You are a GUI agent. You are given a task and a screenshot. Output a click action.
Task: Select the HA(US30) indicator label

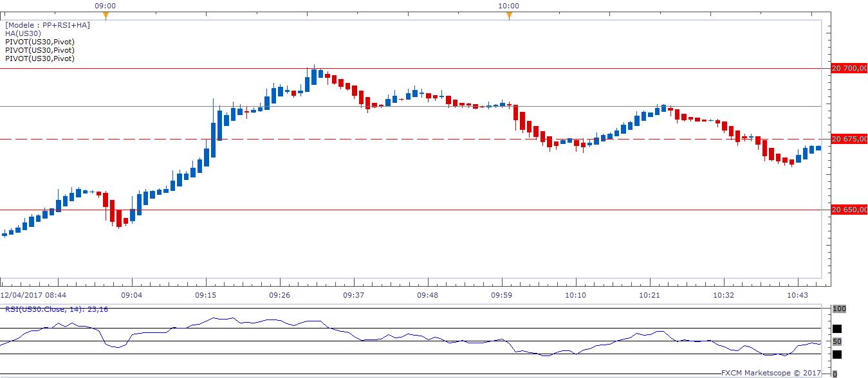[23, 33]
